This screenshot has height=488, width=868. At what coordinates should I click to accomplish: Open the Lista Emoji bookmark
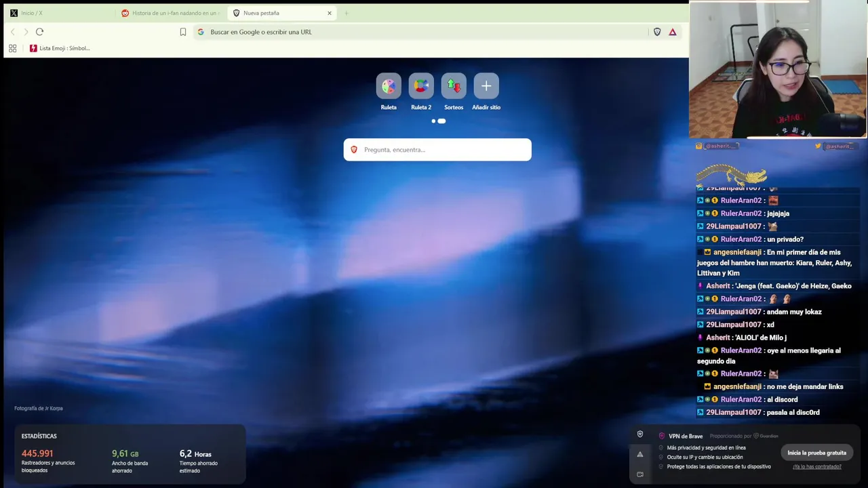pyautogui.click(x=60, y=48)
